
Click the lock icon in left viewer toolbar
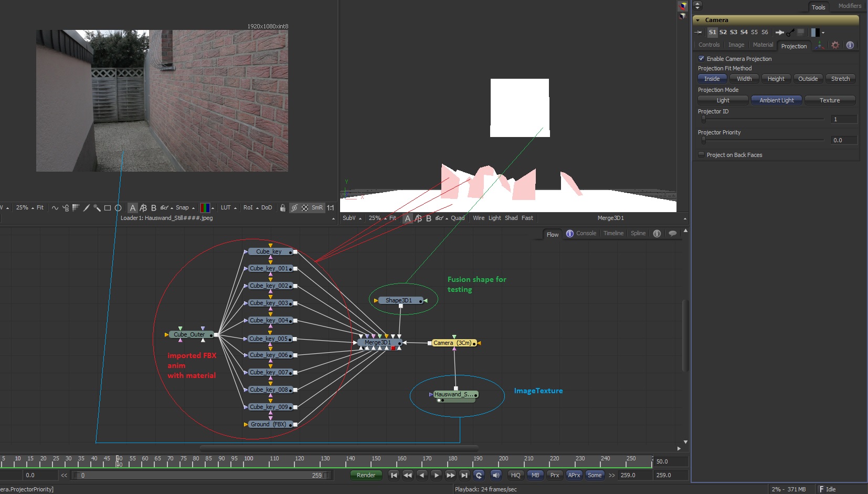[x=282, y=208]
